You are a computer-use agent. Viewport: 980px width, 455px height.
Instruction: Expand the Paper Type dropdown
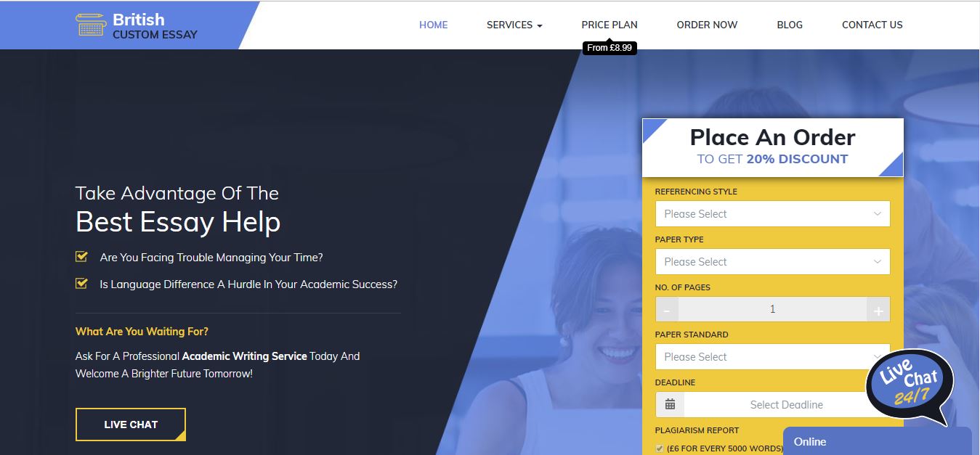772,262
